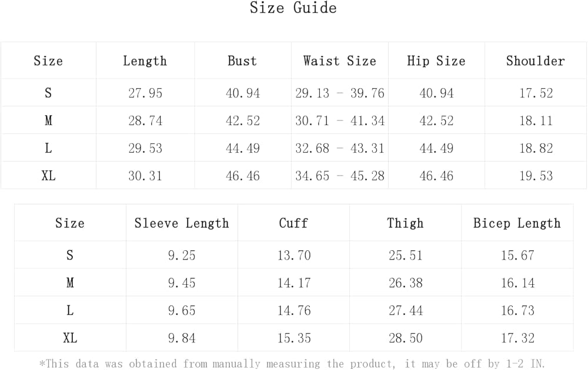Select the Waist Size column header
The image size is (588, 370).
339,61
